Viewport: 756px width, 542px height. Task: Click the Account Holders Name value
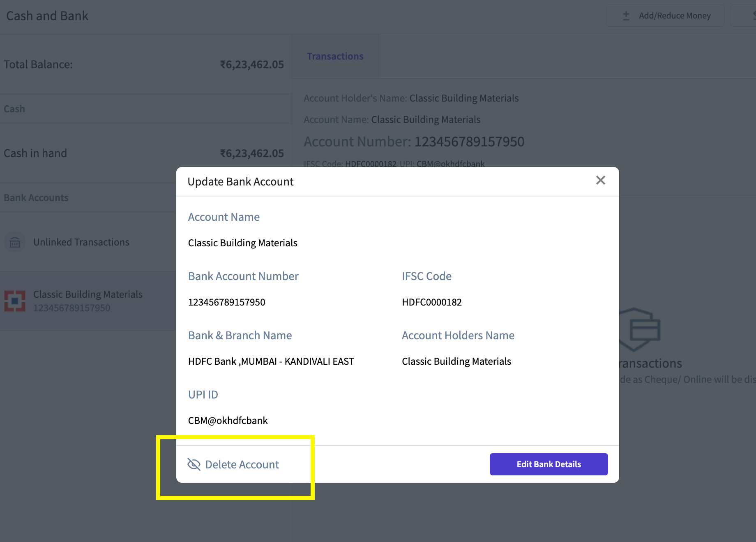[x=456, y=361]
